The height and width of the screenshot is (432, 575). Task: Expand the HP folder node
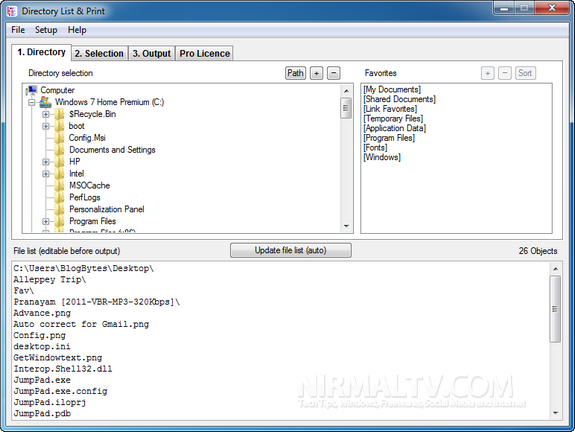tap(45, 162)
